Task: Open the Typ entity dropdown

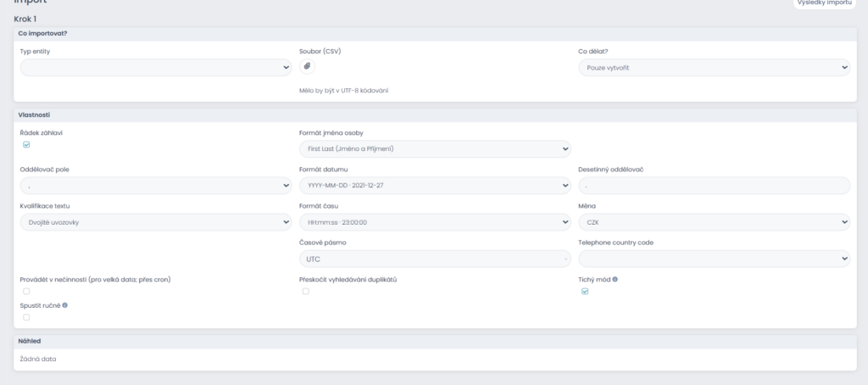Action: tap(155, 68)
